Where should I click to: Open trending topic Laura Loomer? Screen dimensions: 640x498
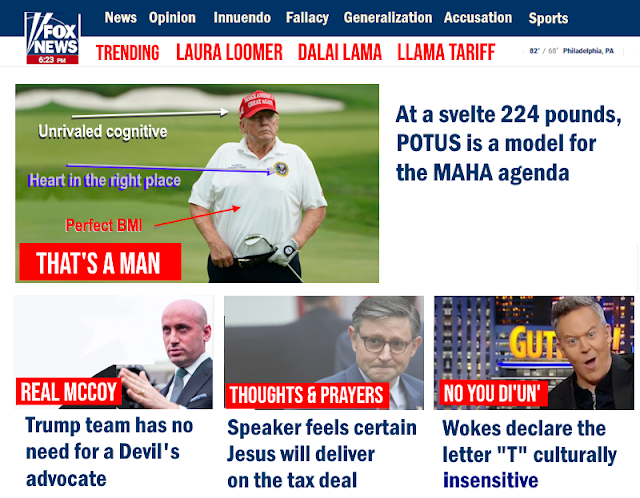pyautogui.click(x=229, y=52)
